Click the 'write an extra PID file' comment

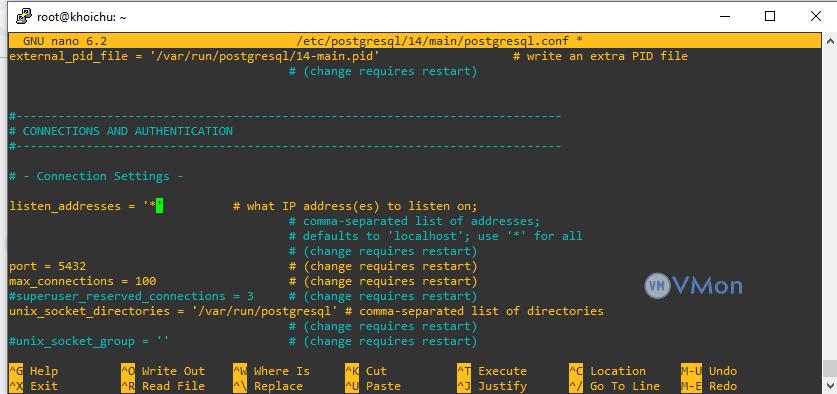[x=600, y=56]
